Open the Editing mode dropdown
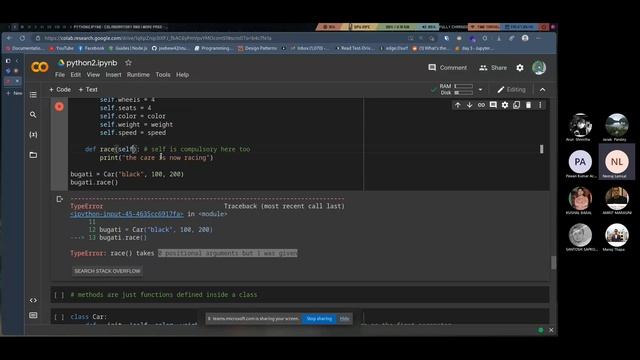This screenshot has height=360, width=640. 511,89
